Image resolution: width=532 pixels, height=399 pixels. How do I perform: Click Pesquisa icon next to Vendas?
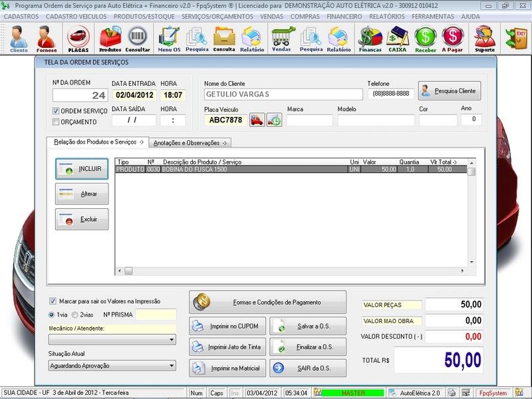311,39
